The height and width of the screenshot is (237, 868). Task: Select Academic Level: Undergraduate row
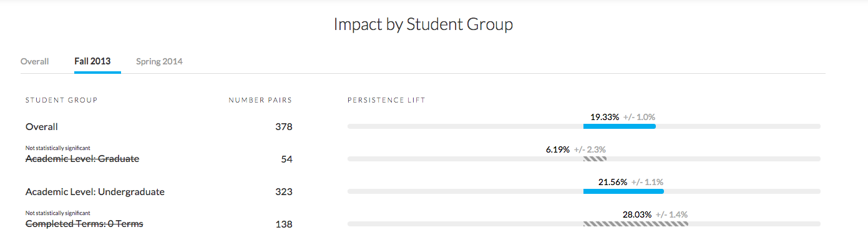click(x=422, y=191)
